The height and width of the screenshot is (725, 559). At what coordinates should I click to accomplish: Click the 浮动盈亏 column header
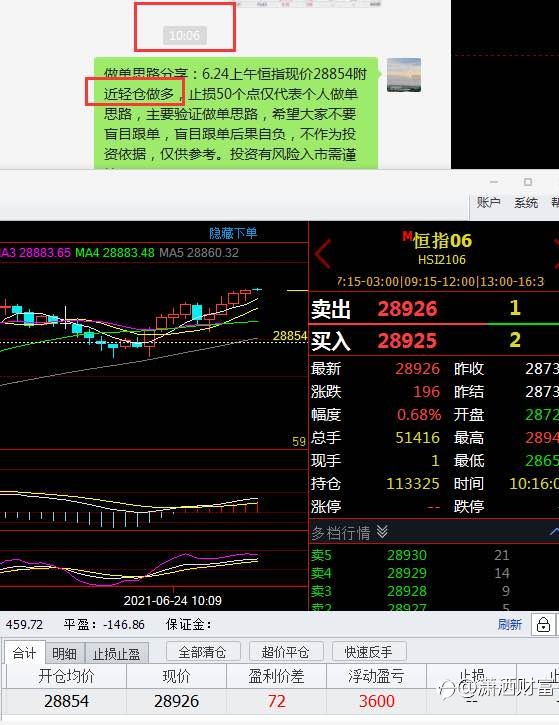(x=376, y=676)
